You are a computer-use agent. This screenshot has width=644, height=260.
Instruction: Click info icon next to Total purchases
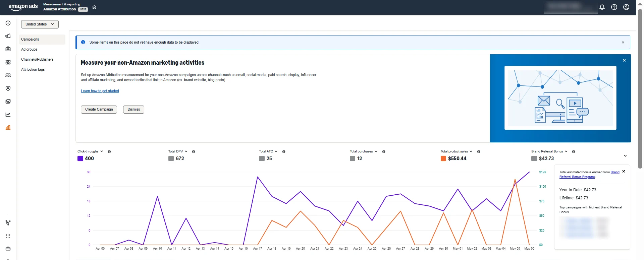click(384, 152)
